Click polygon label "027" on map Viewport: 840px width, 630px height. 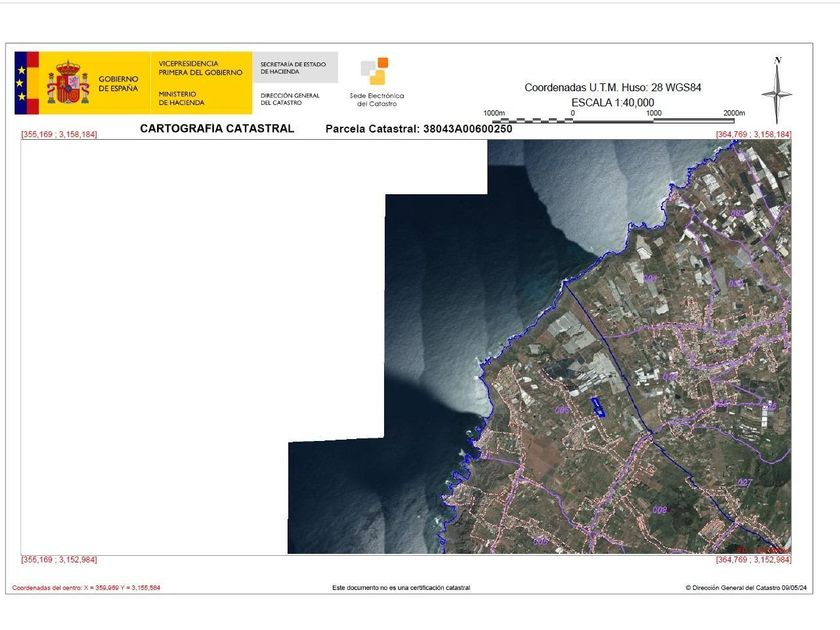pos(745,483)
